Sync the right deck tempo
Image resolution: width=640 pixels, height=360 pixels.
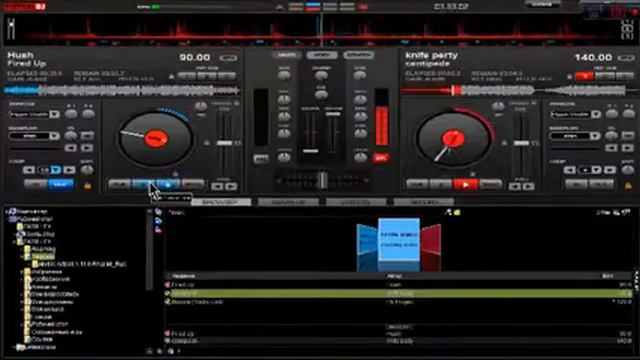click(x=490, y=185)
